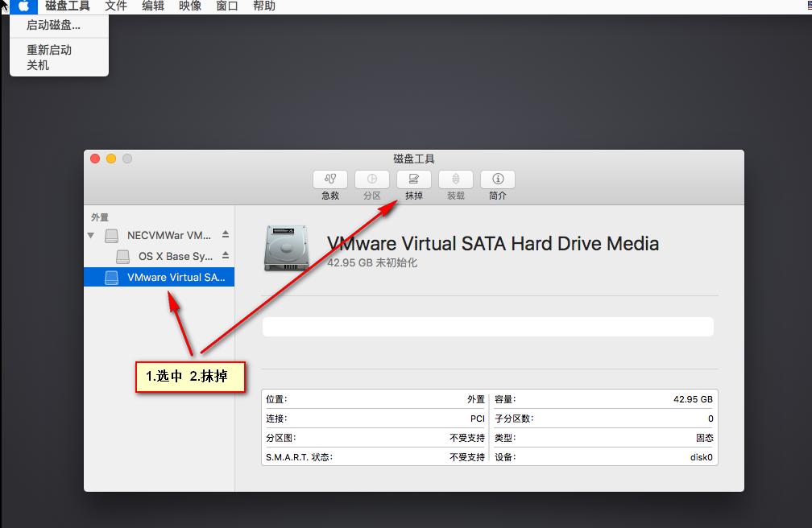Image resolution: width=812 pixels, height=528 pixels.
Task: Choose 重新启动 from Apple menu
Action: (59, 50)
